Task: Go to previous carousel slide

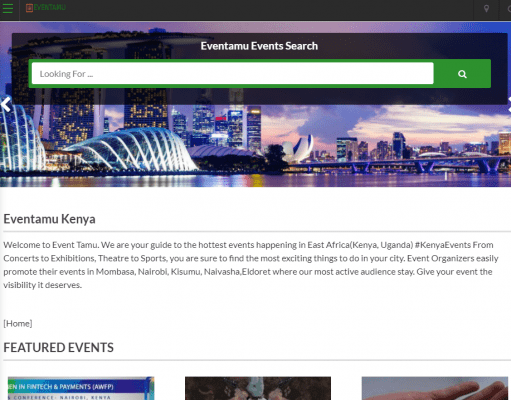Action: click(x=6, y=104)
